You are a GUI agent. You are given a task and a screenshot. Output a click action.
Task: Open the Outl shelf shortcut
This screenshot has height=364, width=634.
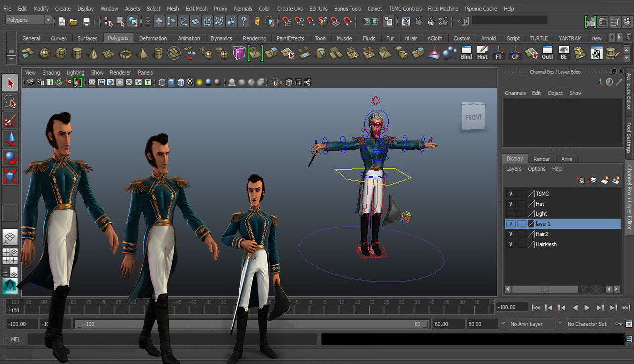[547, 53]
